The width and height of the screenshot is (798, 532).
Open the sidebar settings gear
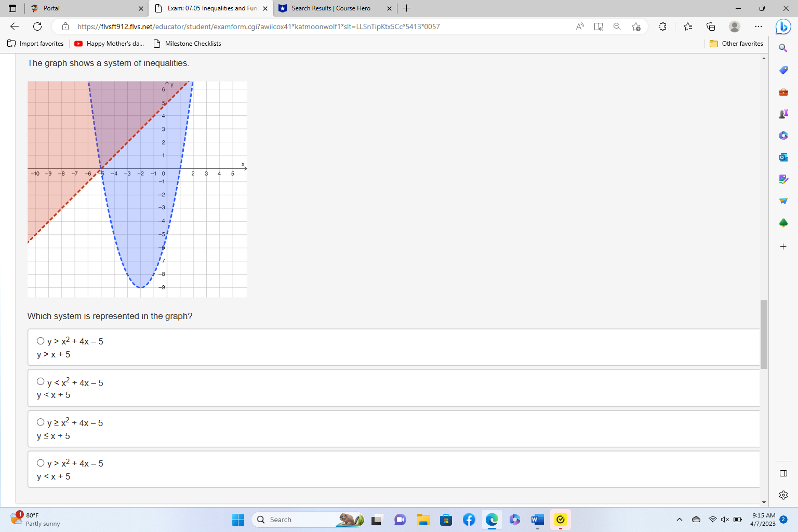coord(783,495)
